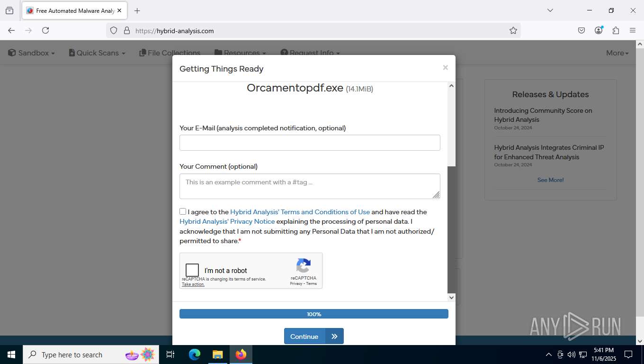The width and height of the screenshot is (644, 364).
Task: Open Hybrid Analysis' Terms and Conditions link
Action: 300,212
